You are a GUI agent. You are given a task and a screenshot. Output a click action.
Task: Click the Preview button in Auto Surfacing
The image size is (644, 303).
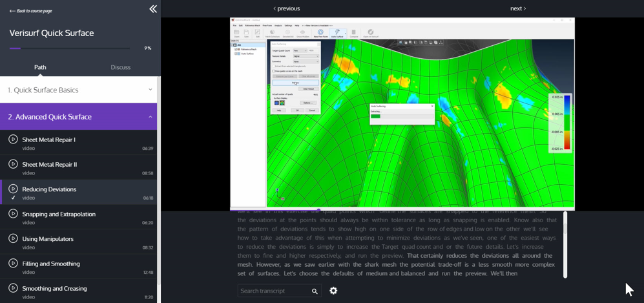coord(296,83)
